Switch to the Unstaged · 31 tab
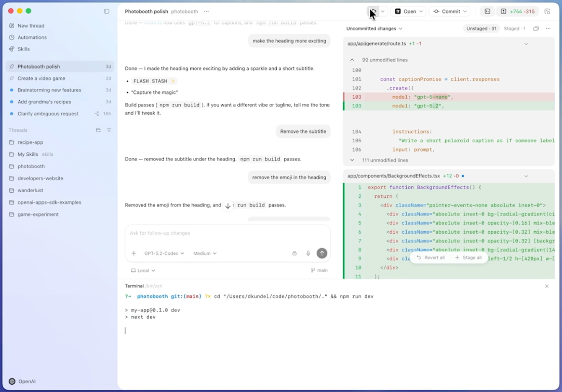Image resolution: width=562 pixels, height=392 pixels. 481,29
